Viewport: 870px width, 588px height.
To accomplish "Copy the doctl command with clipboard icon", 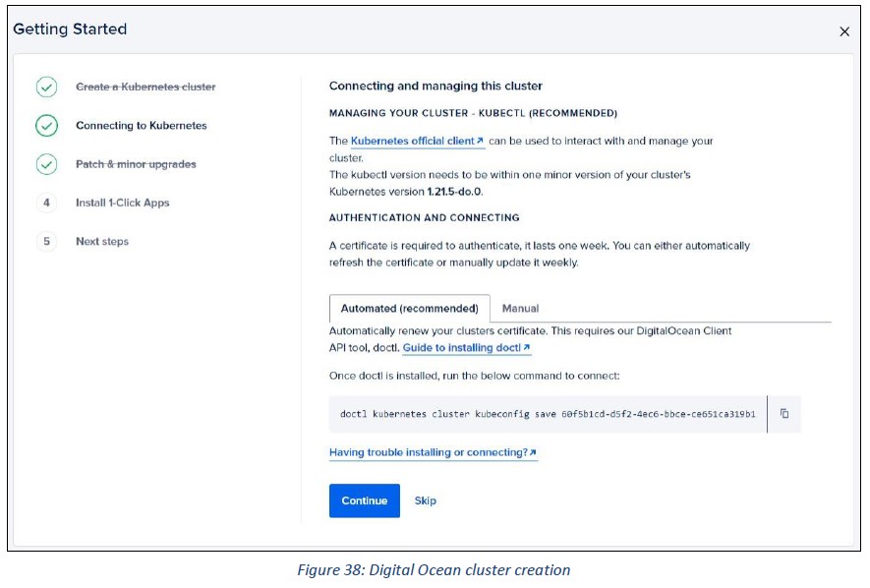I will click(784, 414).
